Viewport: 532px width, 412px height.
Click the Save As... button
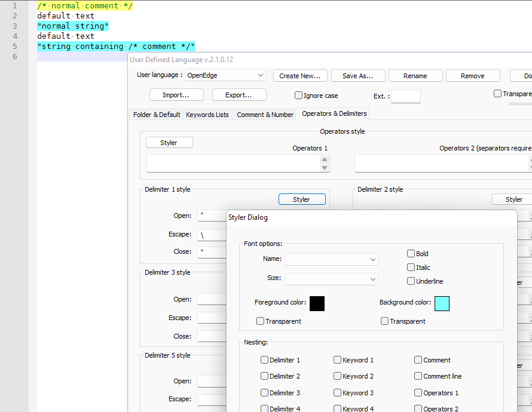point(358,76)
